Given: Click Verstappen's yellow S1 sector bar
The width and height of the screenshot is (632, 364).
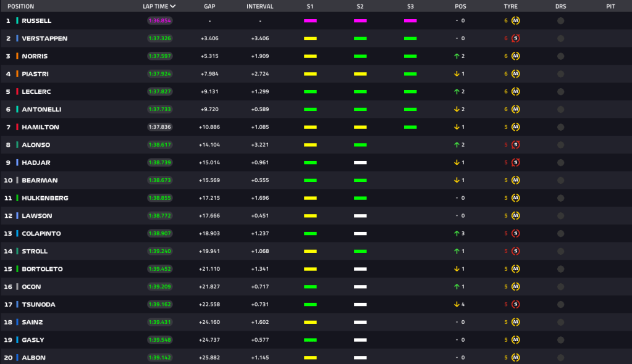Looking at the screenshot, I should tap(310, 38).
